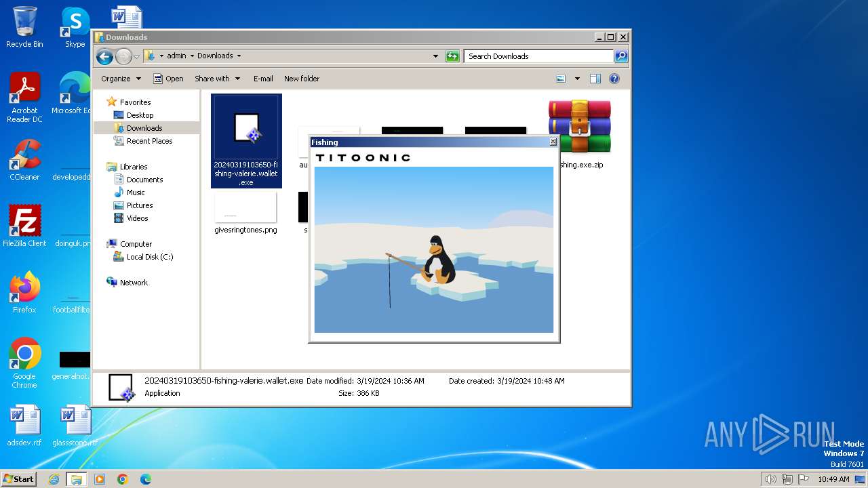Viewport: 868px width, 488px height.
Task: Select Libraries in navigation pane
Action: (x=134, y=167)
